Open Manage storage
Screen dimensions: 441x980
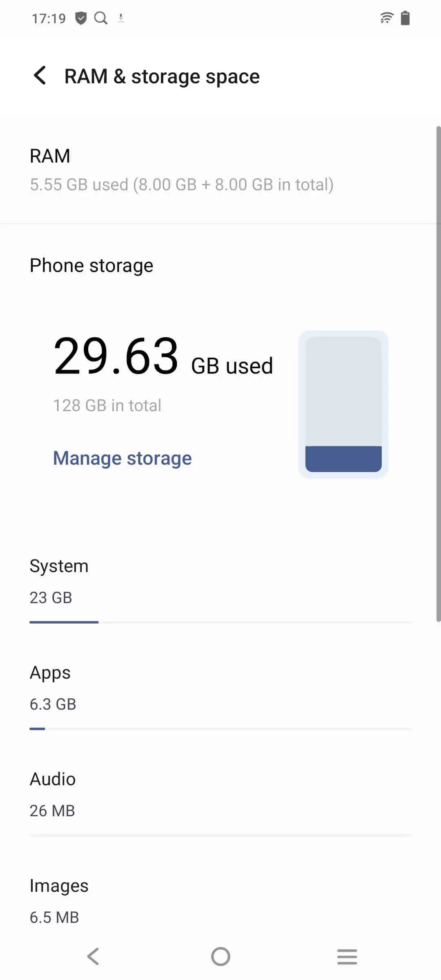coord(122,458)
